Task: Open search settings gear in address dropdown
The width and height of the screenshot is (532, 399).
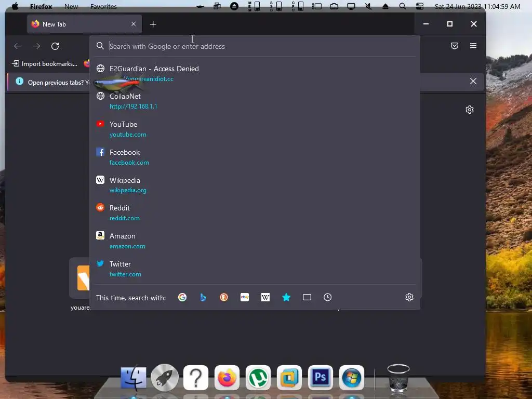Action: tap(409, 297)
